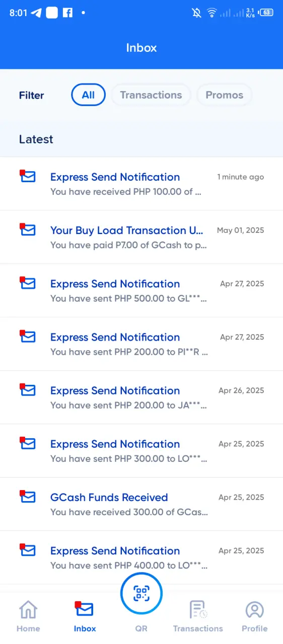283x644 pixels.
Task: Filter inbox by Promos chip
Action: pos(225,95)
